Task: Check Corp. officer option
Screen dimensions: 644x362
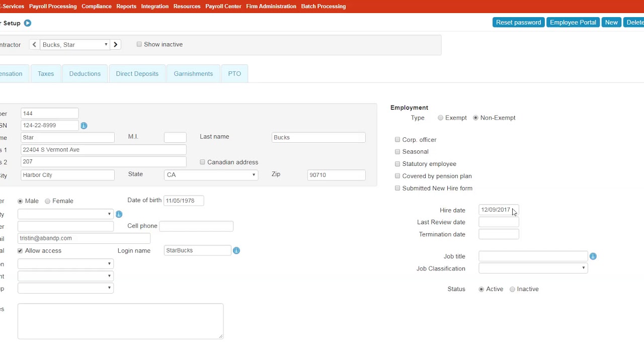Action: click(397, 139)
